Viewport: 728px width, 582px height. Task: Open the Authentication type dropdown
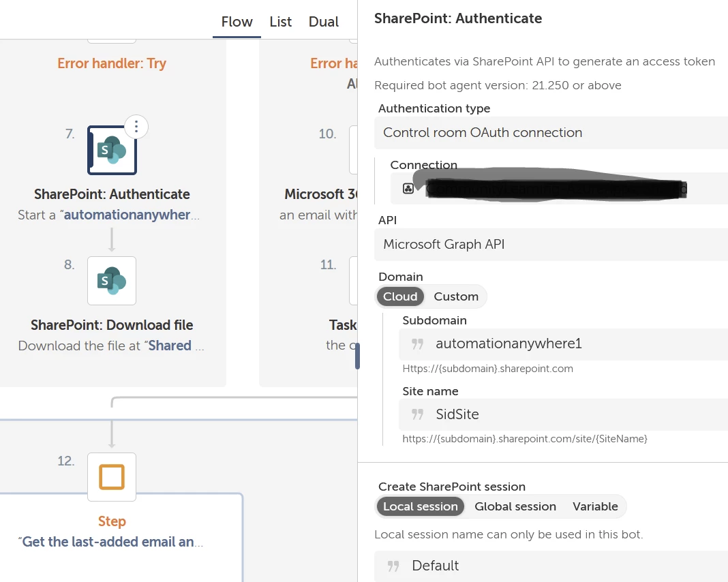click(551, 133)
